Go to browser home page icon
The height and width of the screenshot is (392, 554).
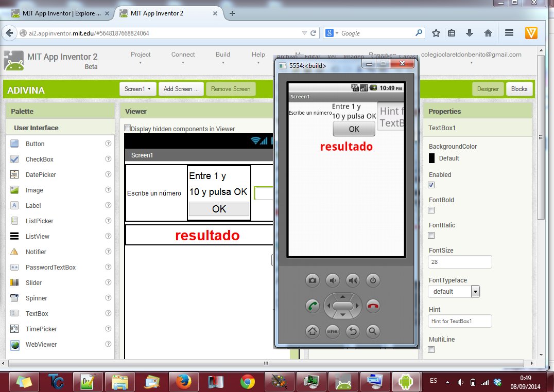pyautogui.click(x=488, y=33)
